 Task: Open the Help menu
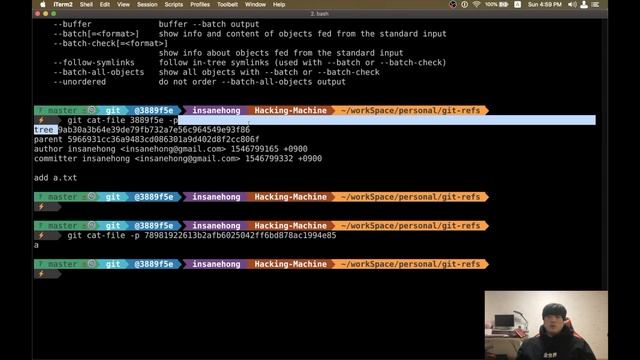click(279, 4)
